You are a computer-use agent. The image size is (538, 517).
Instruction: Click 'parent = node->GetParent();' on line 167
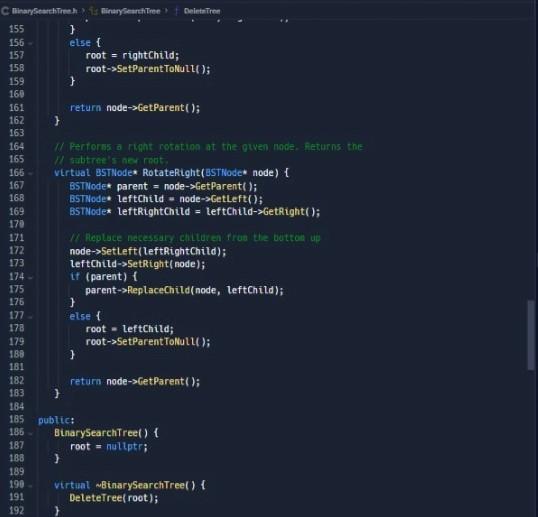pos(187,187)
